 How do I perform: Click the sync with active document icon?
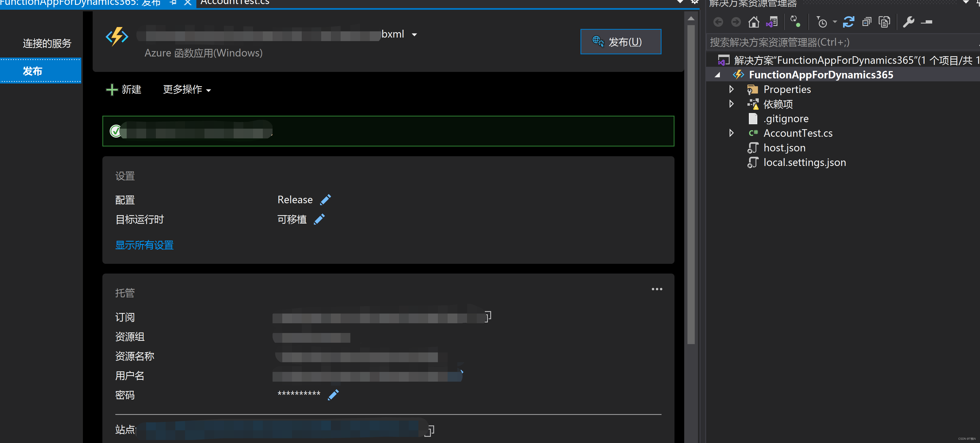pos(795,21)
